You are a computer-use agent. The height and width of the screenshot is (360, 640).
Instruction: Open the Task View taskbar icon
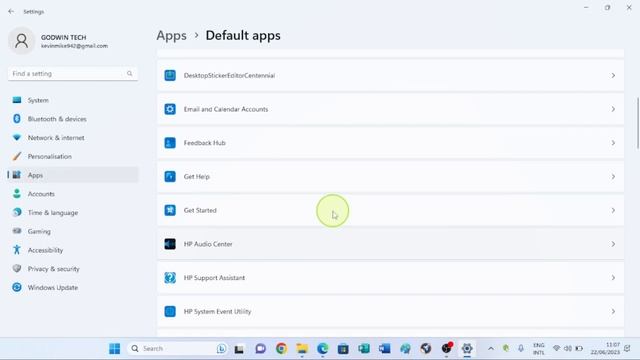(x=239, y=349)
